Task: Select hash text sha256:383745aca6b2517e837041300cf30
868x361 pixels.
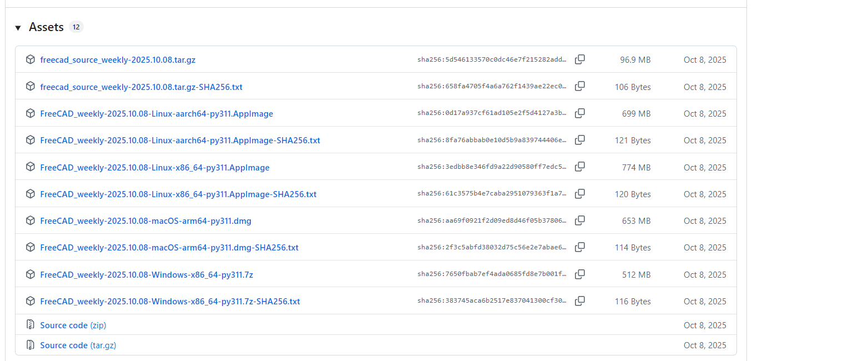Action: coord(492,302)
